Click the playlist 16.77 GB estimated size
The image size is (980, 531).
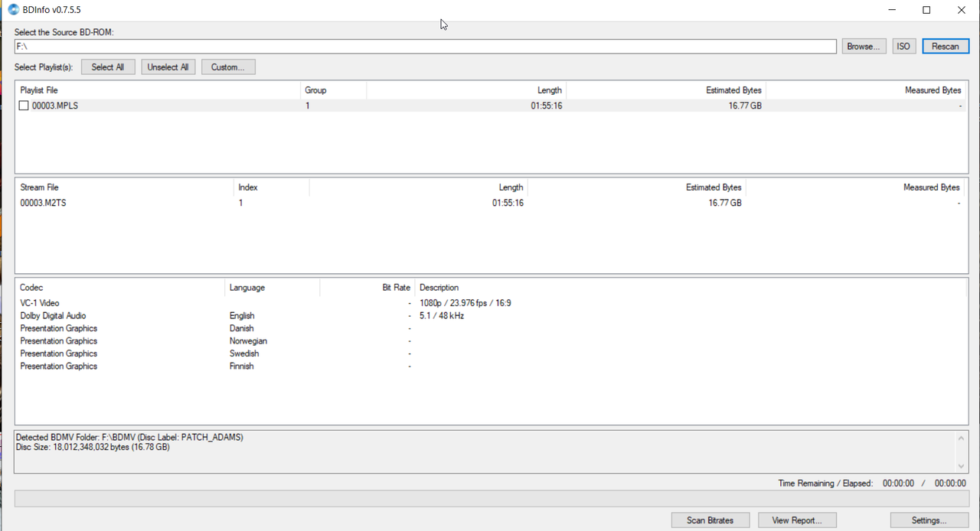tap(745, 106)
